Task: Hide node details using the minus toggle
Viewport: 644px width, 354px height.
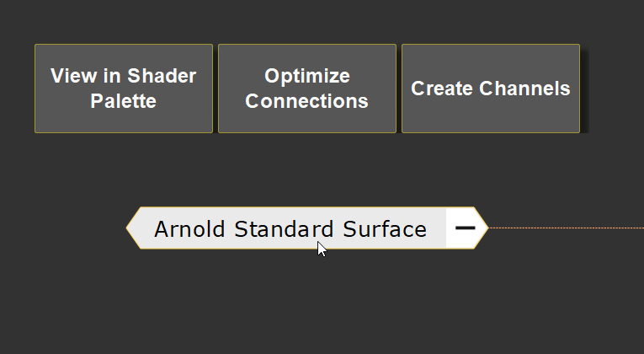Action: click(x=466, y=228)
